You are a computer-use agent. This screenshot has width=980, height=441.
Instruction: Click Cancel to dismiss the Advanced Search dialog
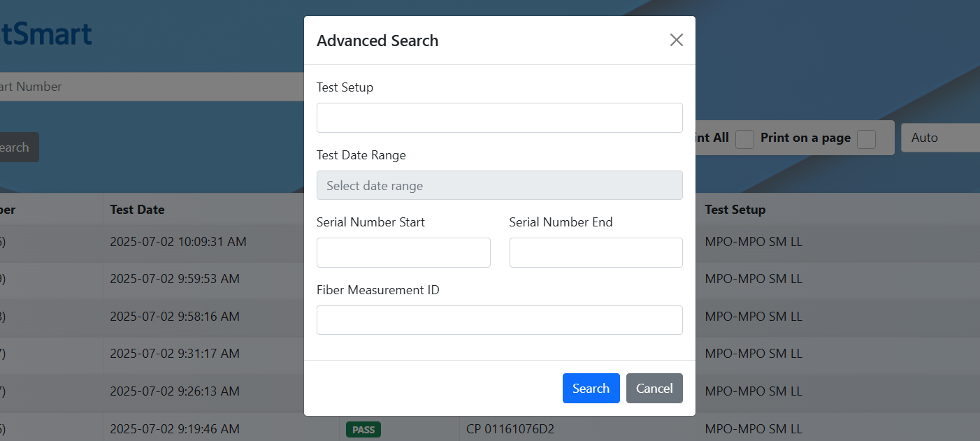654,388
